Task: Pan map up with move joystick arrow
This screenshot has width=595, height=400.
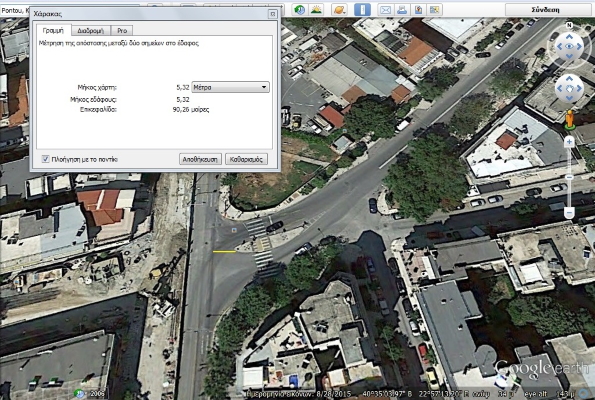Action: [569, 79]
